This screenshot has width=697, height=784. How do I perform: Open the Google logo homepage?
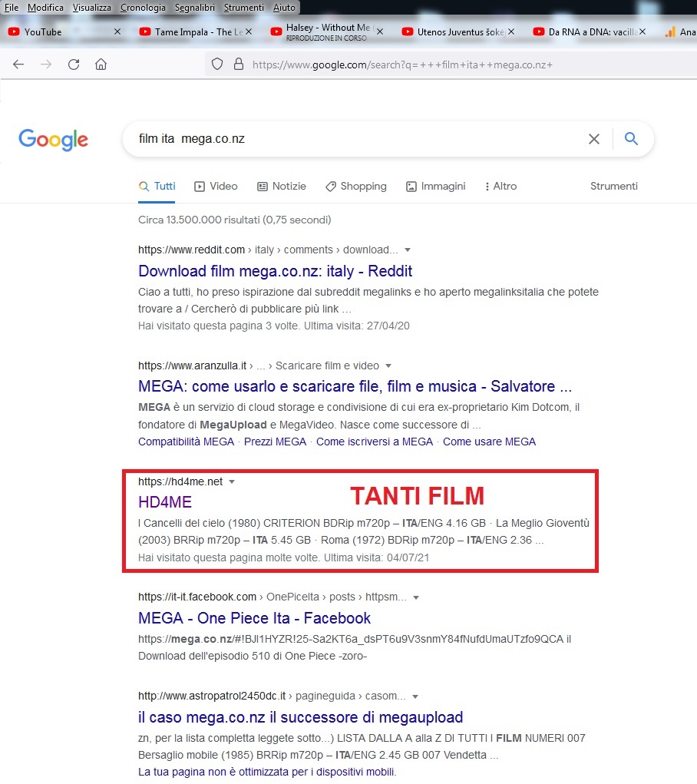tap(54, 140)
